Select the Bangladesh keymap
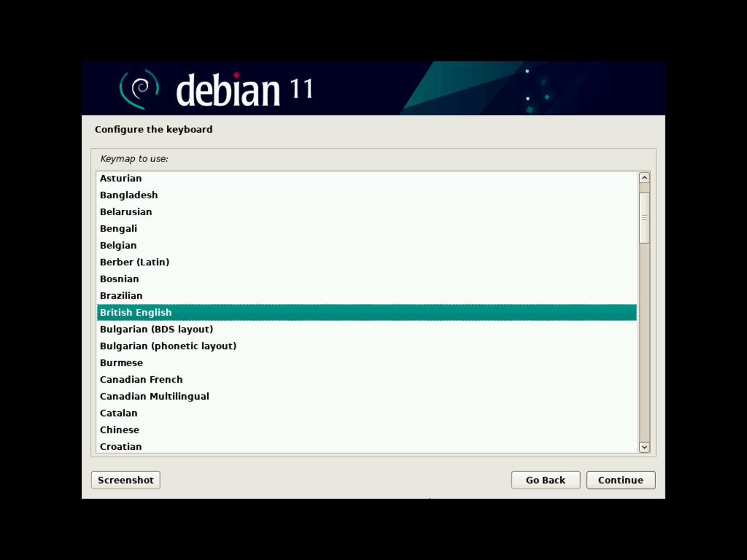 [x=366, y=195]
